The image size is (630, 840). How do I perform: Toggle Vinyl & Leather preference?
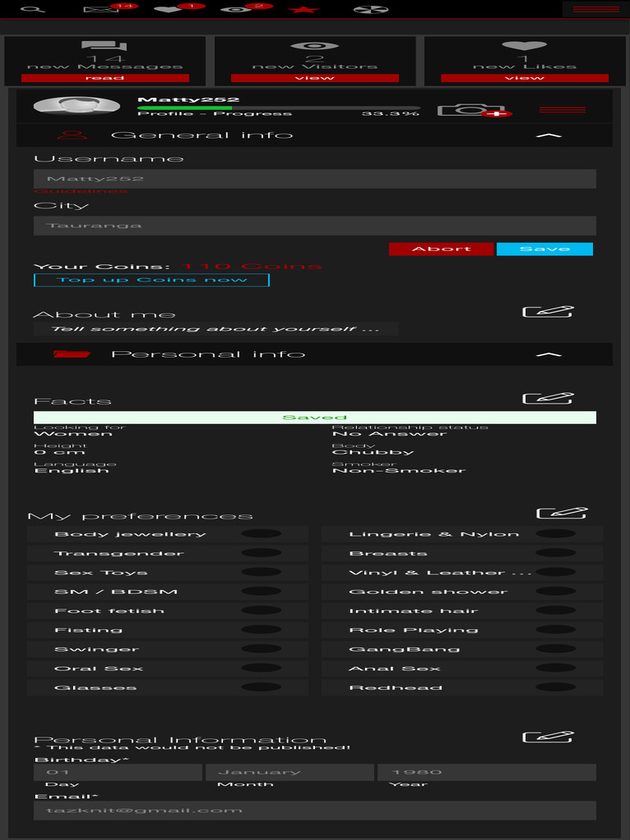(x=555, y=572)
